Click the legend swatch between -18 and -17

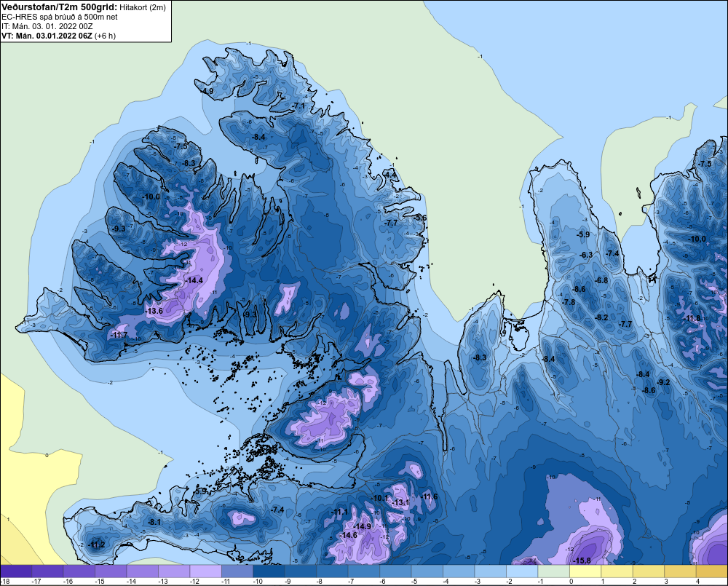coord(16,571)
